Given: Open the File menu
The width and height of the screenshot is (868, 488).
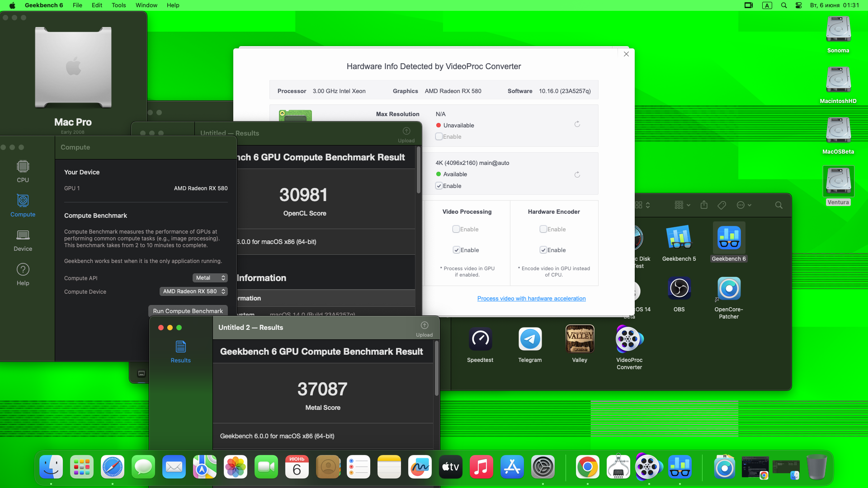Looking at the screenshot, I should tap(77, 5).
